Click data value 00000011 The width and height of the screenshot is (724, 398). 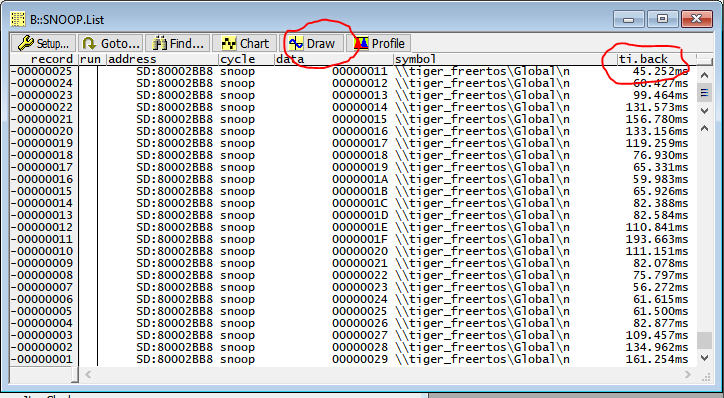[x=360, y=71]
